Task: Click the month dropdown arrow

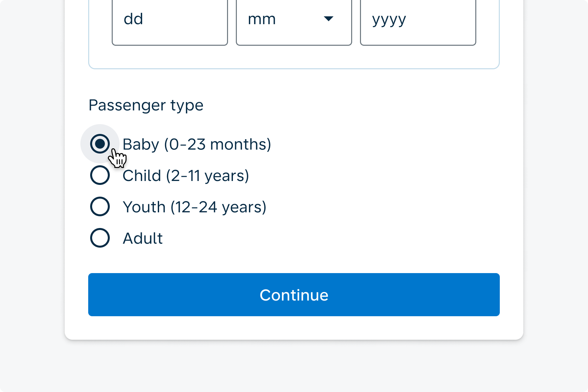Action: [328, 19]
